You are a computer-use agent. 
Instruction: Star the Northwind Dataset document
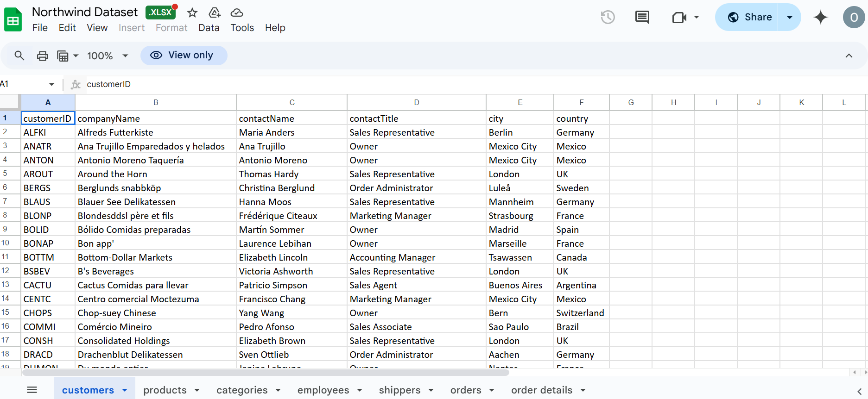point(192,12)
